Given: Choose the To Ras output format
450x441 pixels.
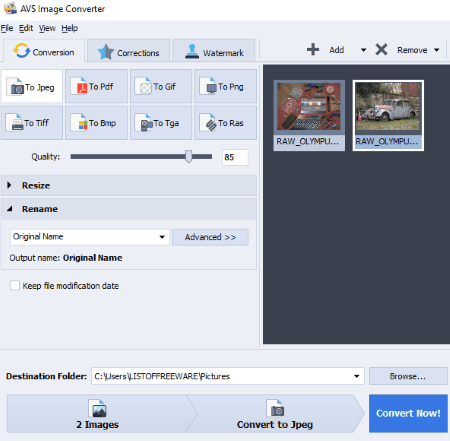Looking at the screenshot, I should pos(225,123).
